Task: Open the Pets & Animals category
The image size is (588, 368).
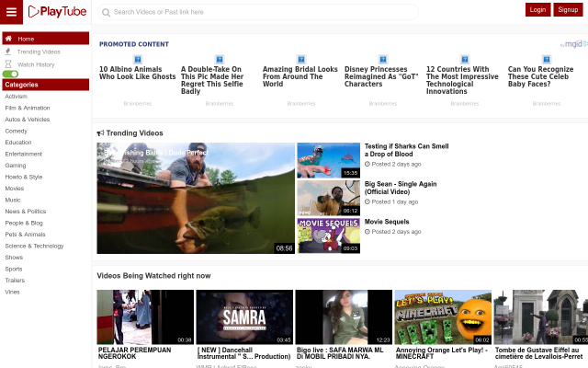Action: click(25, 235)
